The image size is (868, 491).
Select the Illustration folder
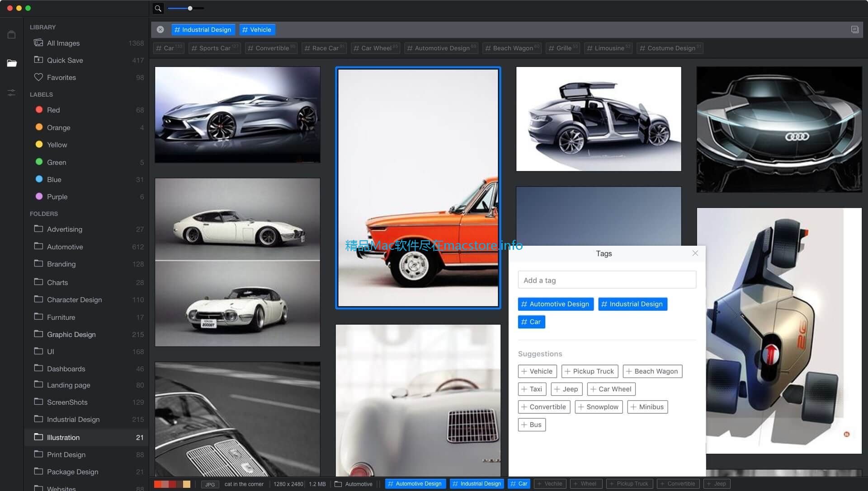click(87, 437)
